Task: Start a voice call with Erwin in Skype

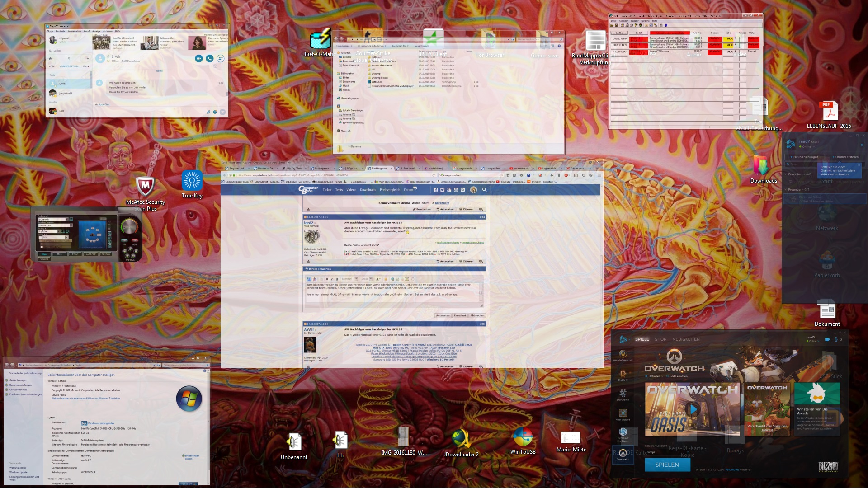Action: (209, 58)
